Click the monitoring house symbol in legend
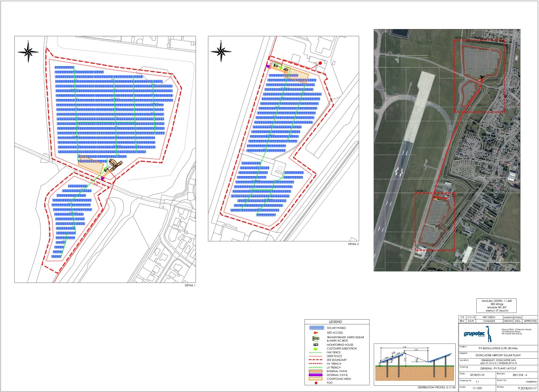Image resolution: width=539 pixels, height=392 pixels. coord(316,344)
